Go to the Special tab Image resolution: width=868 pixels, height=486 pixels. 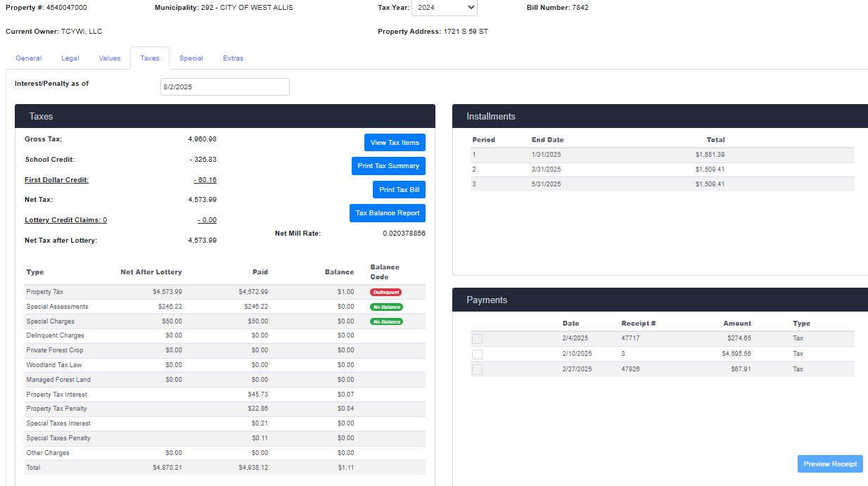191,58
